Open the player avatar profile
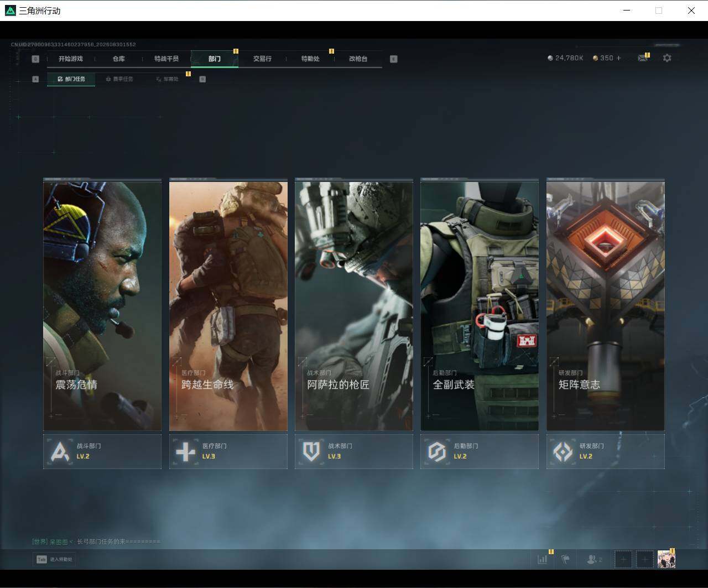The width and height of the screenshot is (708, 588). tap(666, 559)
